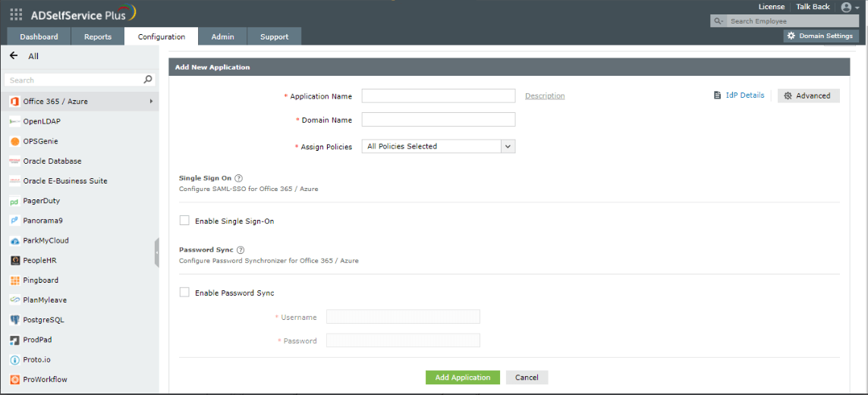Switch to the Dashboard tab

pyautogui.click(x=39, y=36)
